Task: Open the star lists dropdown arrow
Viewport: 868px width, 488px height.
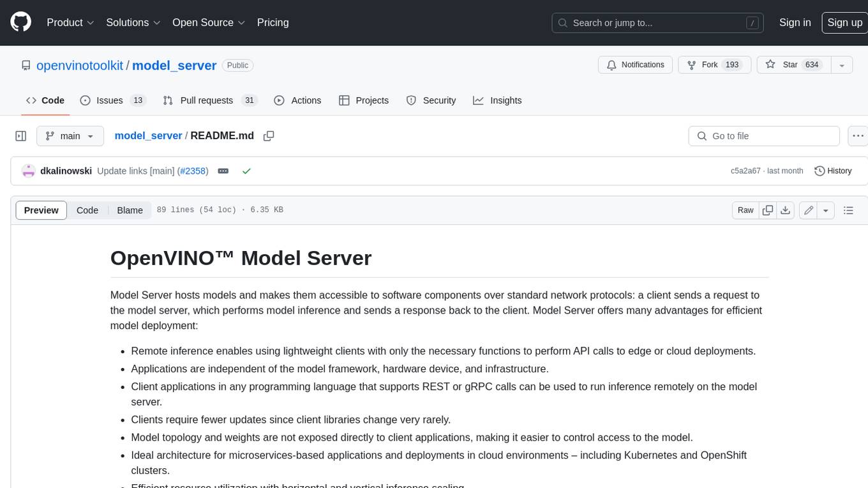Action: 842,65
